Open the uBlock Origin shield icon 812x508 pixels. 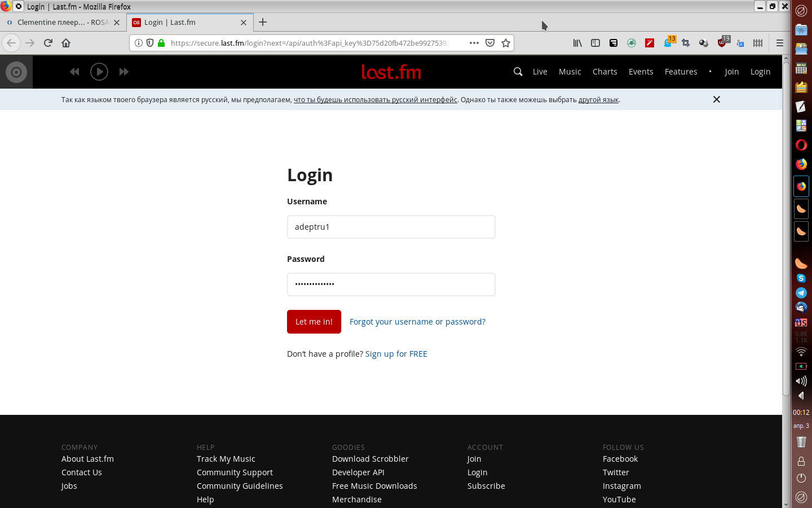722,43
